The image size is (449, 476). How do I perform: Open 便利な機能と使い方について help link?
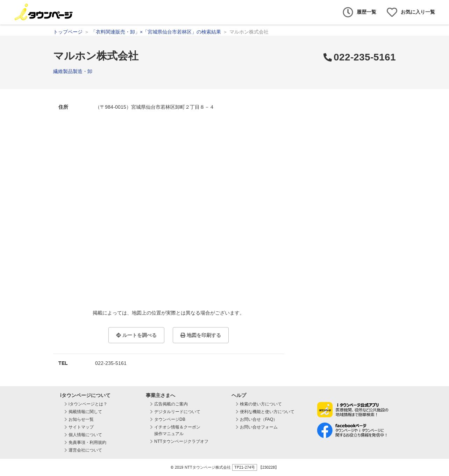click(267, 412)
